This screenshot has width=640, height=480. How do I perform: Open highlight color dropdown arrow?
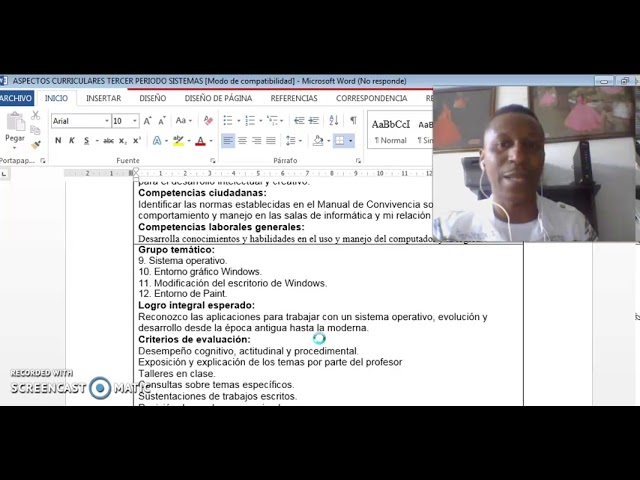point(189,141)
